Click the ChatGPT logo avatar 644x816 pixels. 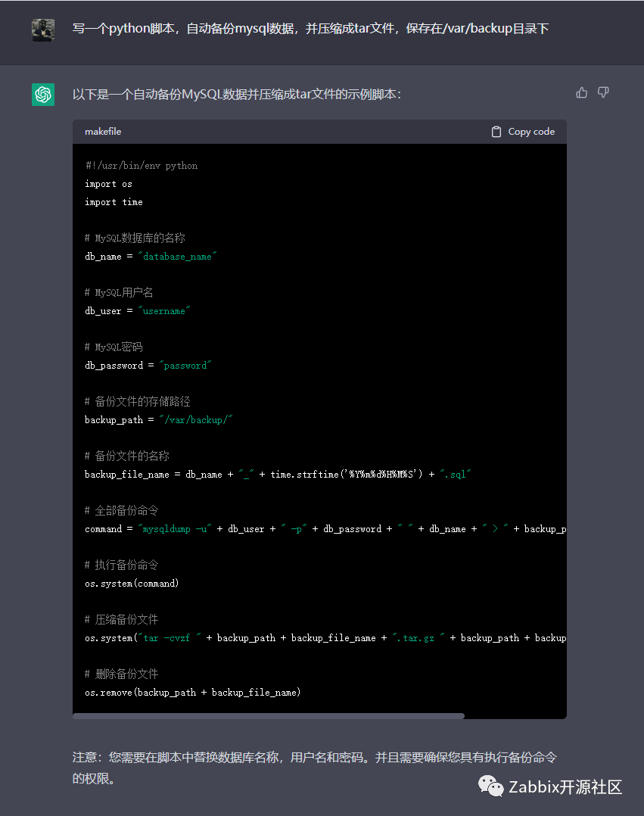click(x=43, y=95)
